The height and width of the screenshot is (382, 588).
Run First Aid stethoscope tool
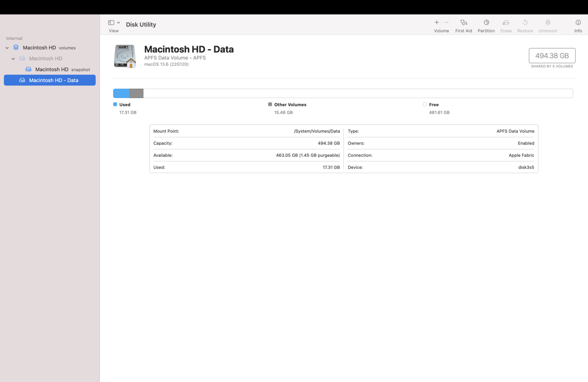coord(464,23)
